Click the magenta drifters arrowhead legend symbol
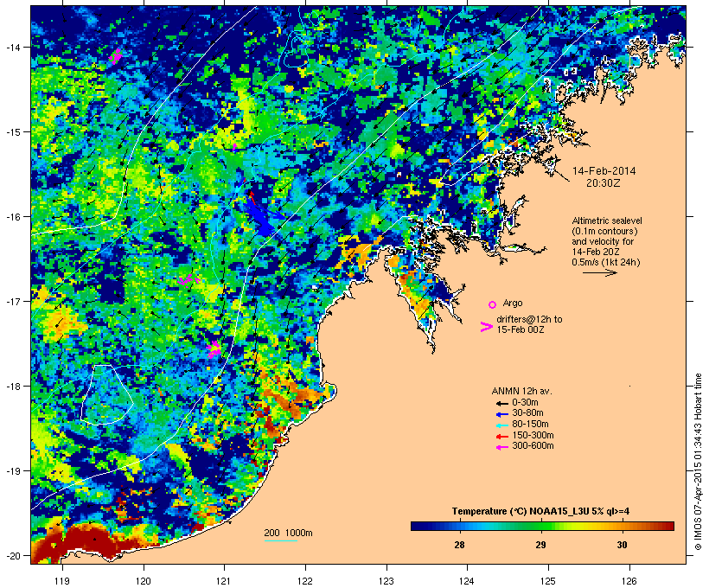 [486, 327]
